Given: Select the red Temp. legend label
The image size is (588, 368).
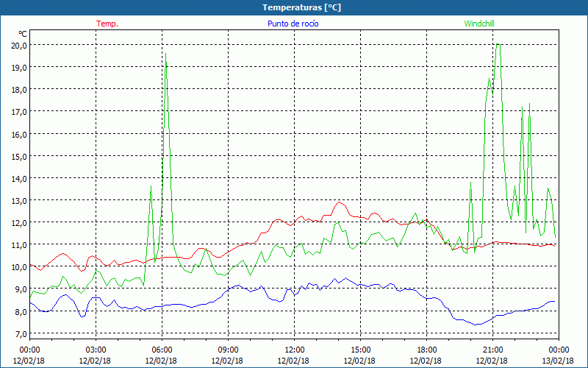Looking at the screenshot, I should (x=107, y=24).
